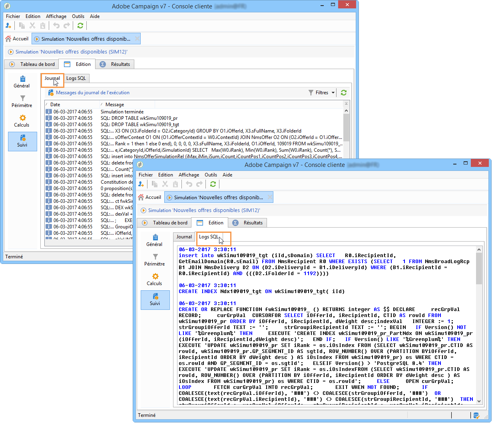Click new-user icon in back window toolbar
Screen dimensions: 504x448
point(8,26)
